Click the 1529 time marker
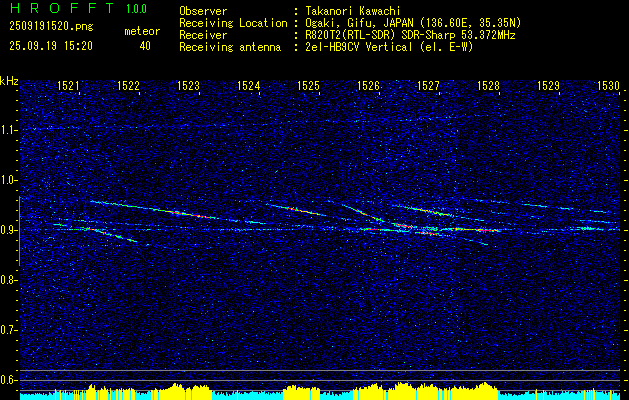629x400 pixels. pos(549,85)
